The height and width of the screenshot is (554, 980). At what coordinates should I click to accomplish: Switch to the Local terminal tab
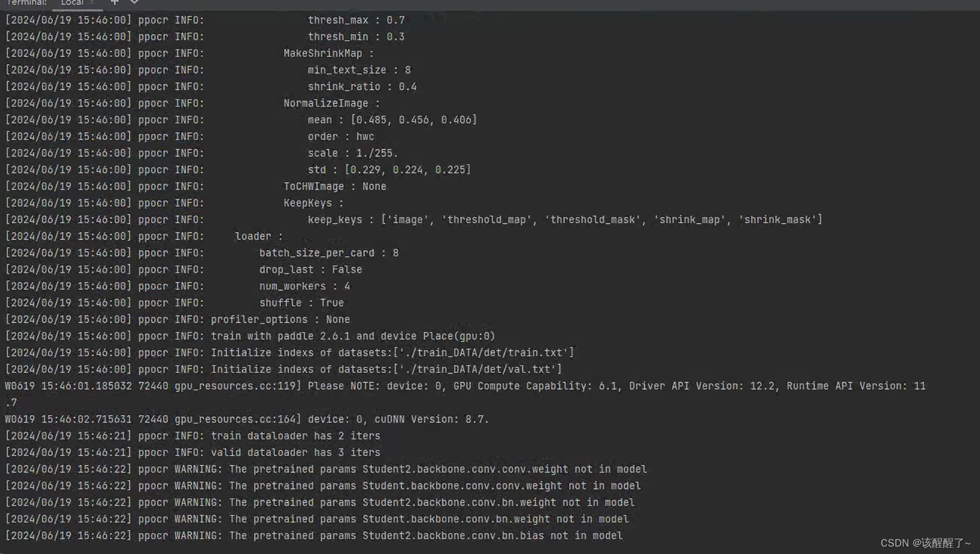tap(72, 3)
